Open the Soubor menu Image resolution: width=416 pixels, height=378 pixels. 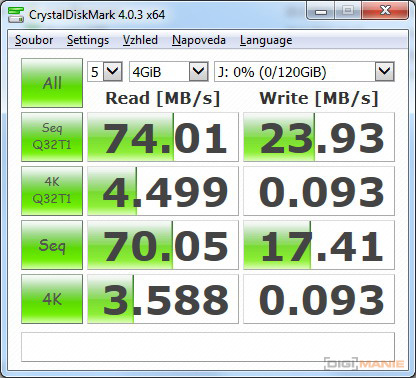pos(34,40)
